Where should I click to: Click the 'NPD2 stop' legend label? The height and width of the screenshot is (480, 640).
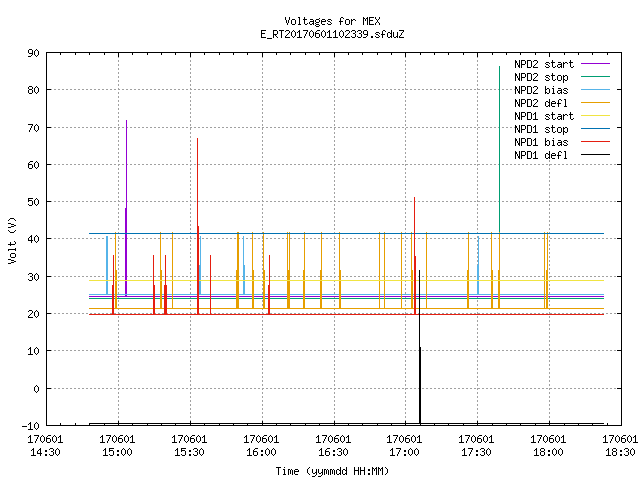(541, 77)
